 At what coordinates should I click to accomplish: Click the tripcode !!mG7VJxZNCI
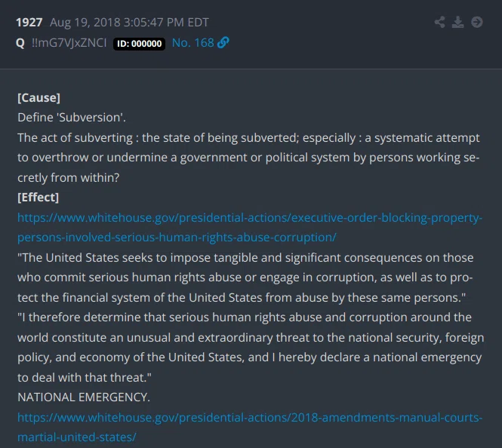(69, 43)
